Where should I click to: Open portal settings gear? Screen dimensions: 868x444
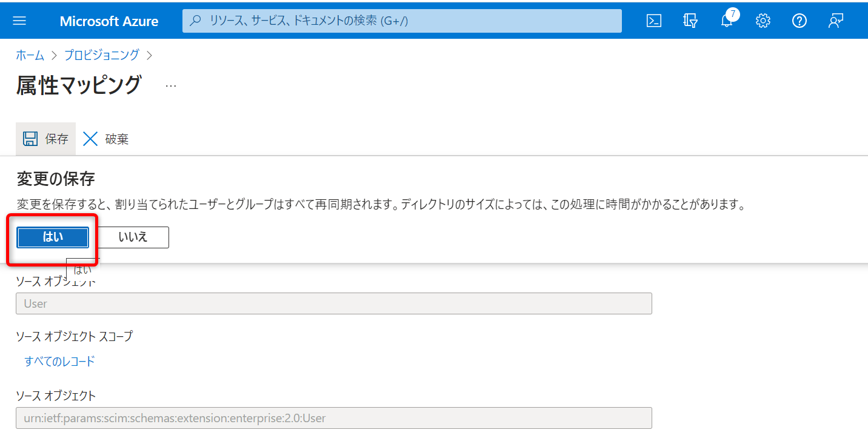click(763, 21)
